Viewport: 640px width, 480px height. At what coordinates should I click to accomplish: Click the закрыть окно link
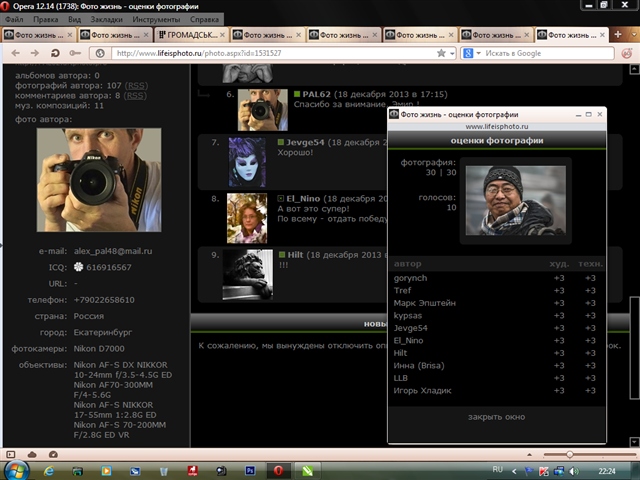coord(496,416)
